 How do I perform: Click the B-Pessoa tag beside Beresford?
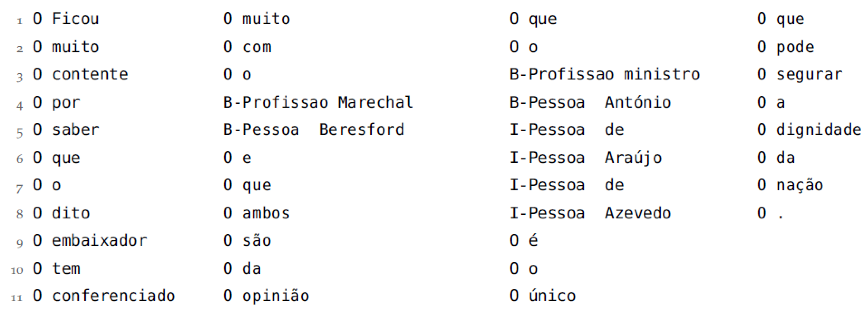pos(261,130)
